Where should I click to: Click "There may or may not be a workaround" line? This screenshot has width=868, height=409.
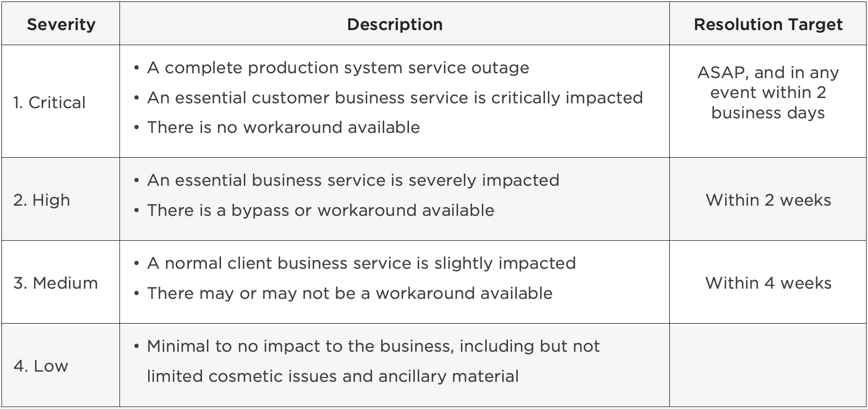tap(350, 293)
